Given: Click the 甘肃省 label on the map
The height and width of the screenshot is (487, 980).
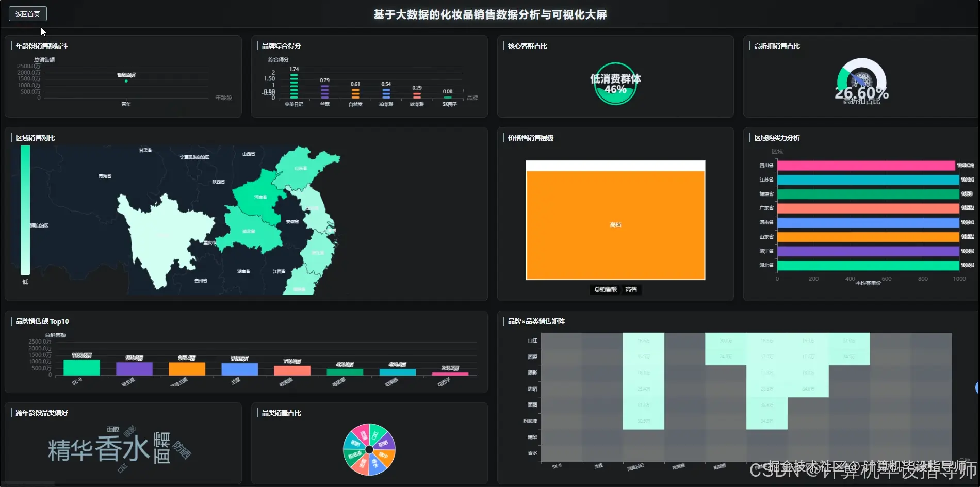Looking at the screenshot, I should tap(145, 150).
